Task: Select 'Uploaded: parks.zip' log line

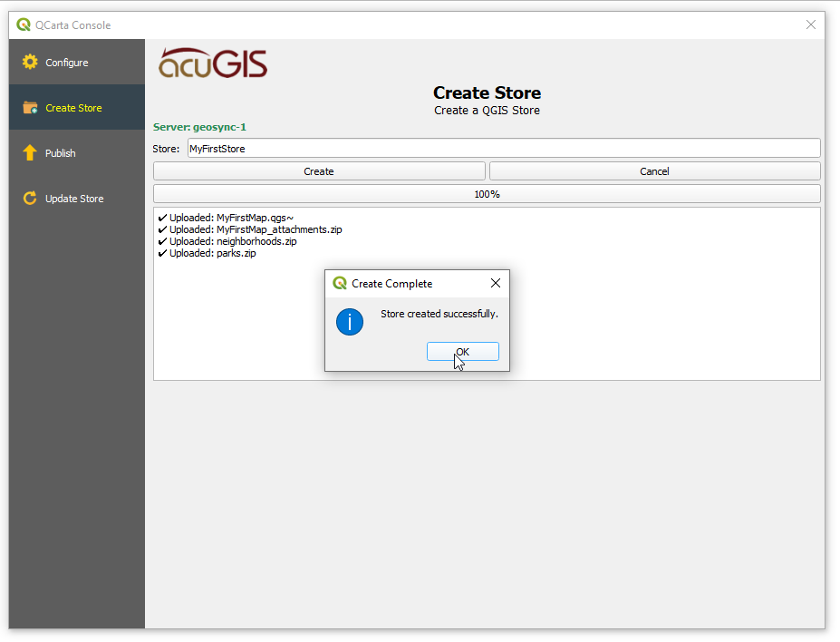Action: coord(208,253)
